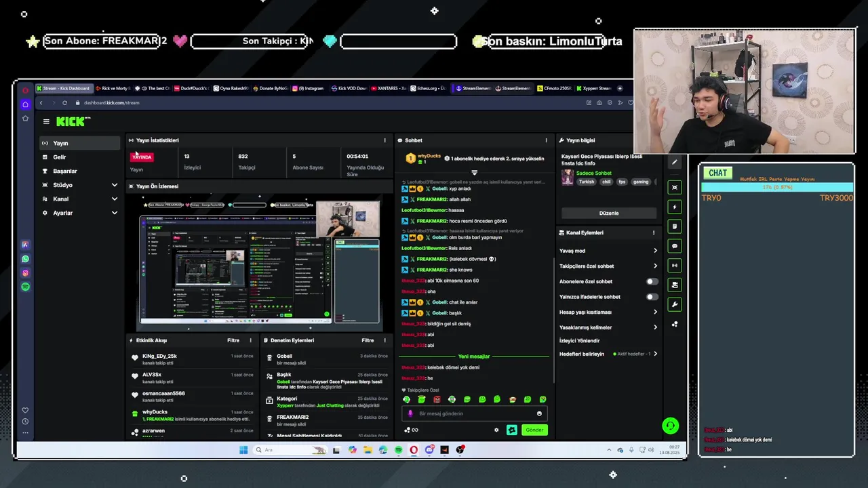The height and width of the screenshot is (488, 868).
Task: Open a new browser tab
Action: pyautogui.click(x=619, y=88)
